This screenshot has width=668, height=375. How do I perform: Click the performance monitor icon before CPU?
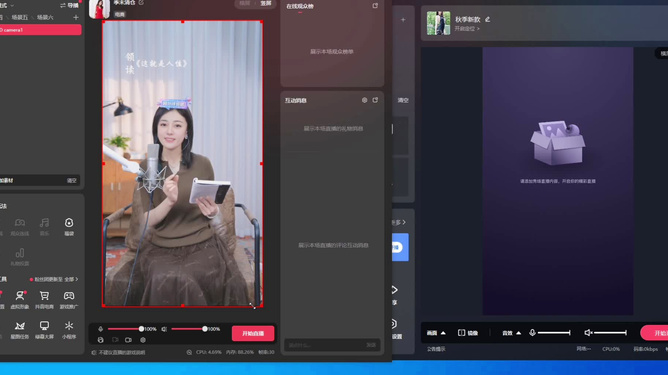point(189,352)
